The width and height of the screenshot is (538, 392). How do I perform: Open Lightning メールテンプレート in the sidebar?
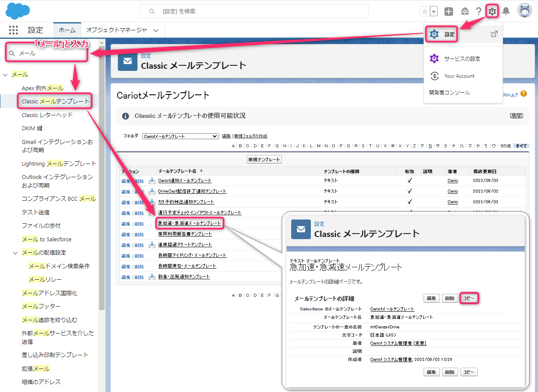click(59, 164)
